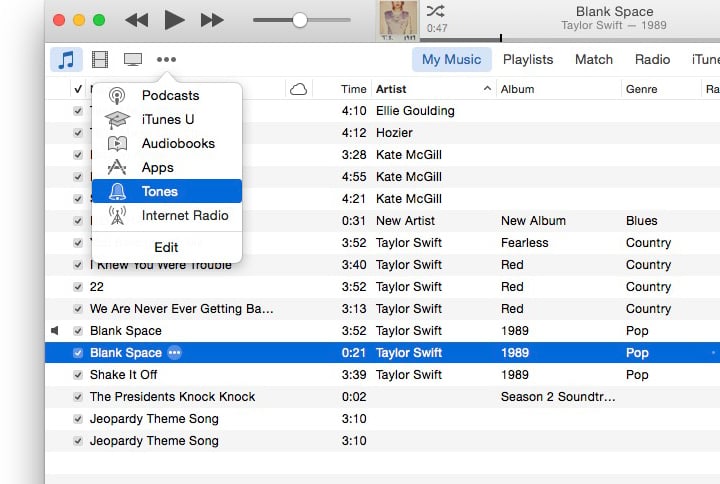Open the Radio section
This screenshot has height=484, width=720.
tap(652, 60)
